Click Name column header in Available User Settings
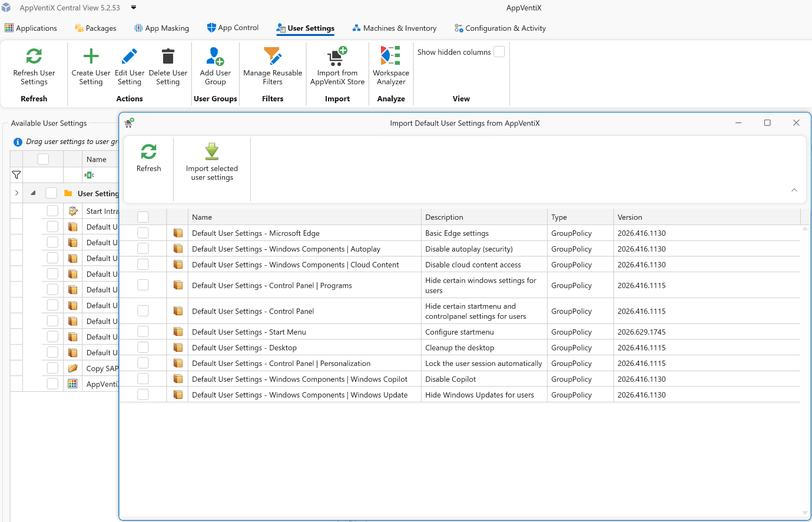The width and height of the screenshot is (812, 522). pos(100,159)
